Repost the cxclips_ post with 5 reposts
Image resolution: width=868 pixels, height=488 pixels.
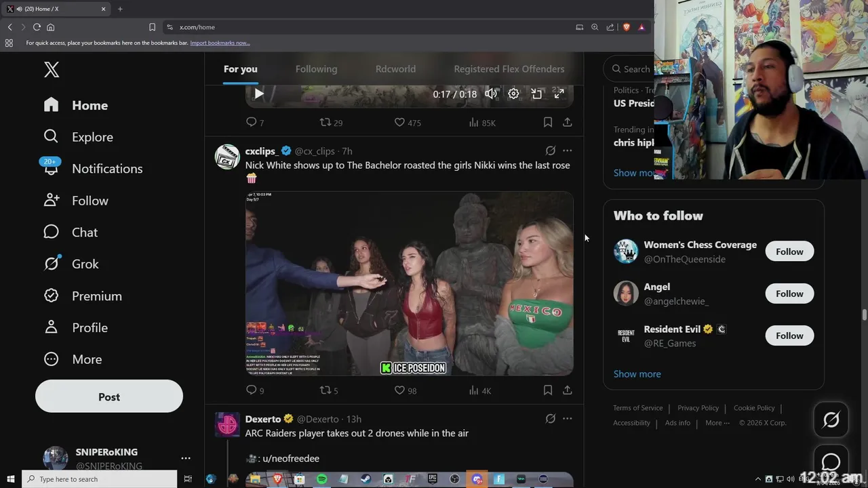[x=329, y=390]
